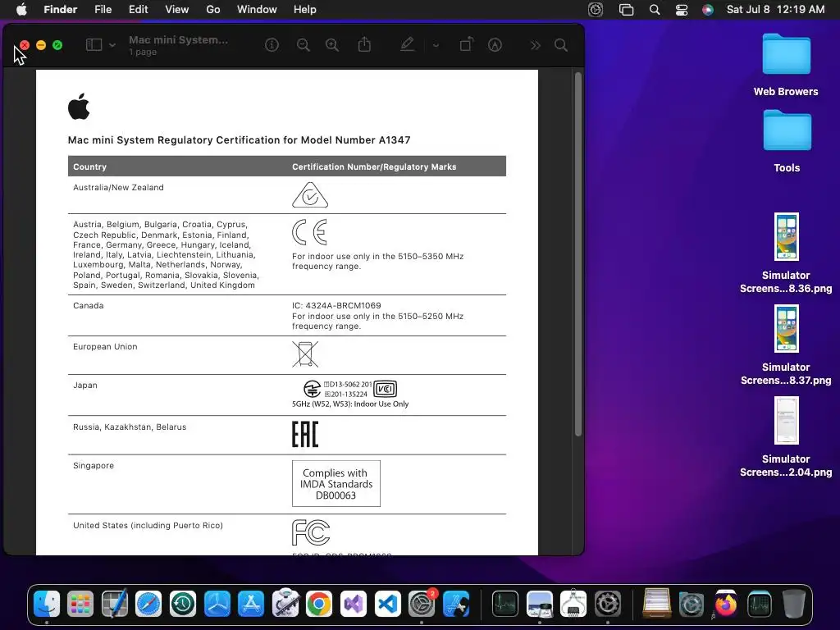This screenshot has height=630, width=840.
Task: Click the overlapping-windows icon in menu bar
Action: point(626,10)
